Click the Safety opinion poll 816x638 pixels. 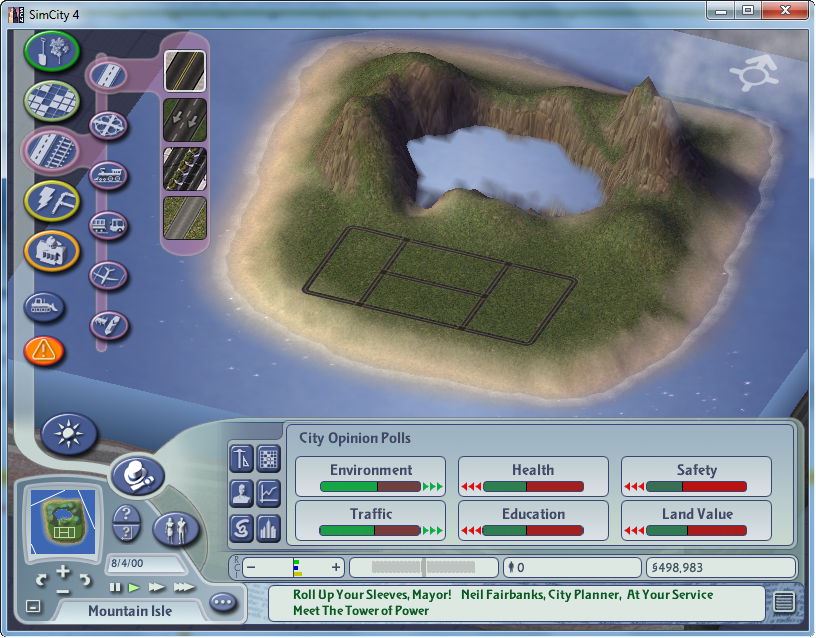[696, 477]
